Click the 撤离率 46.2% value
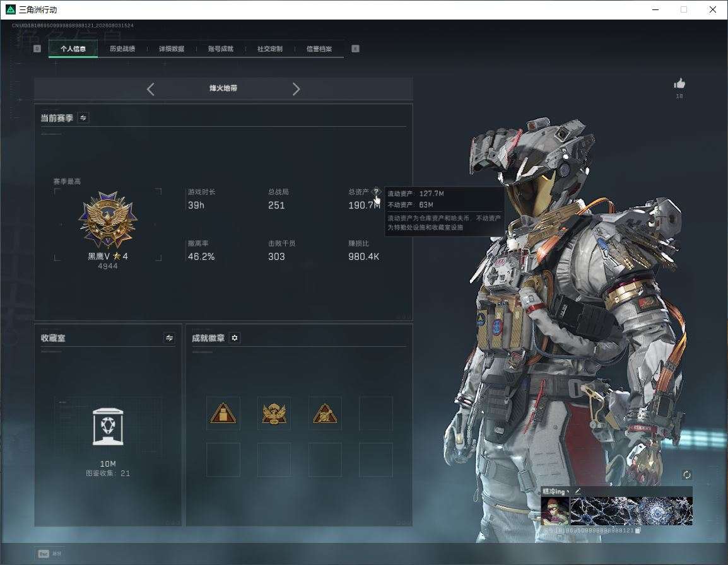This screenshot has height=565, width=728. [x=201, y=256]
